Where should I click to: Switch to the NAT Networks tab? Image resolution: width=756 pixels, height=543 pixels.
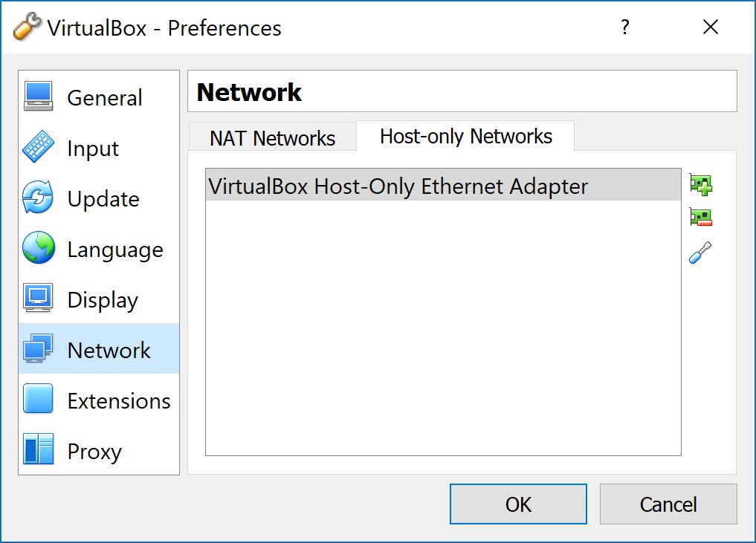[x=272, y=138]
